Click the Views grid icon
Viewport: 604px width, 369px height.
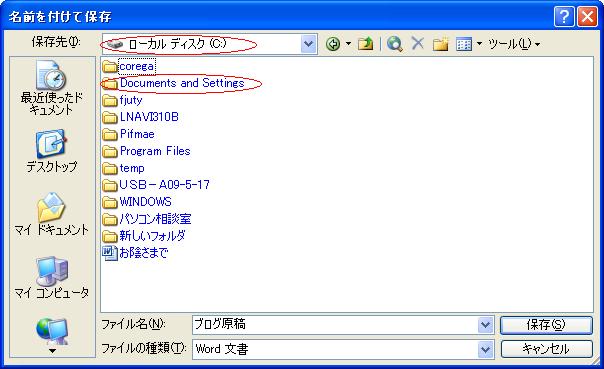pyautogui.click(x=464, y=44)
